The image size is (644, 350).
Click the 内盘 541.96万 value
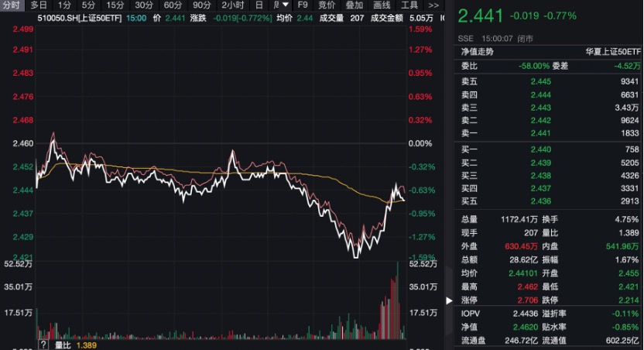click(622, 246)
